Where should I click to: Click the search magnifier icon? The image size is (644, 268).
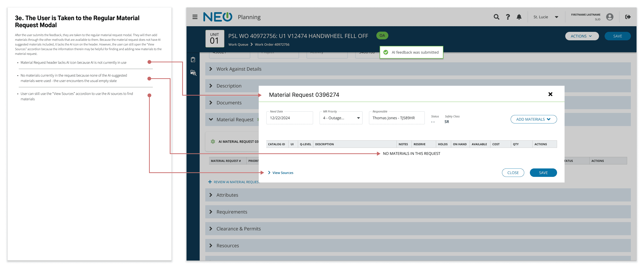[x=496, y=17]
